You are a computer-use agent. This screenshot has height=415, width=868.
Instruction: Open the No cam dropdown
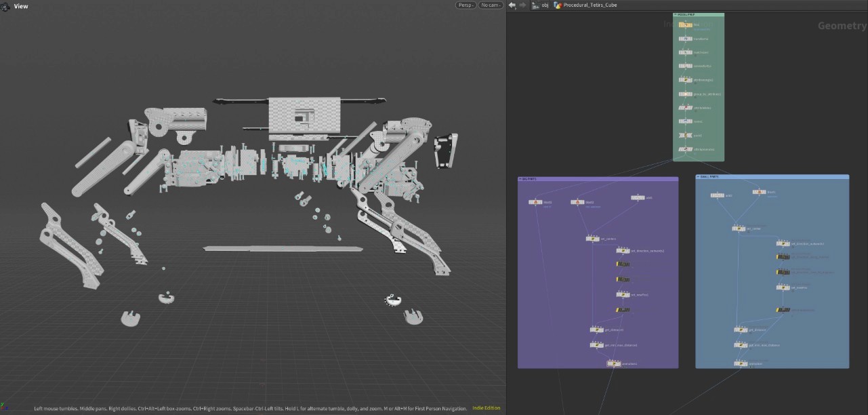click(489, 5)
